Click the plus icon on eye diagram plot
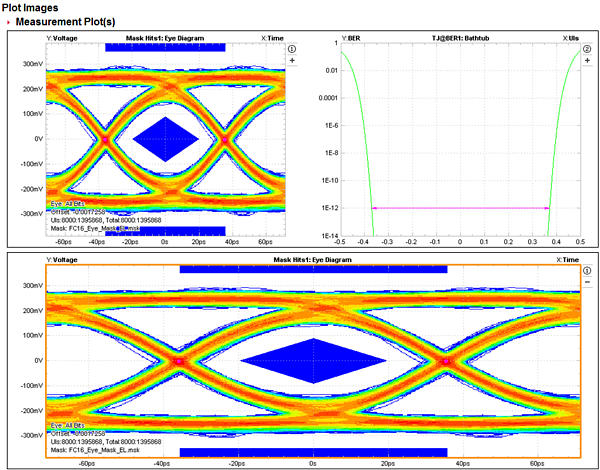Screen dimensions: 600x470 pyautogui.click(x=292, y=61)
